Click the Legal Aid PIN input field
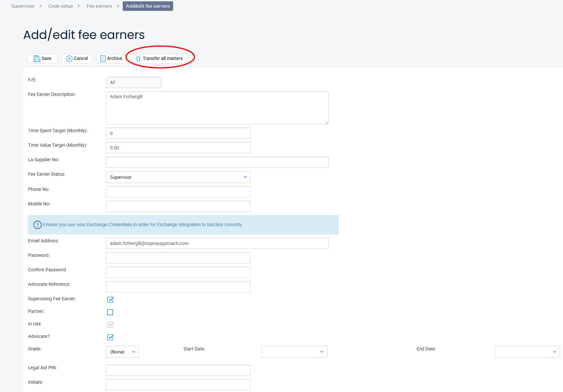 coord(178,370)
